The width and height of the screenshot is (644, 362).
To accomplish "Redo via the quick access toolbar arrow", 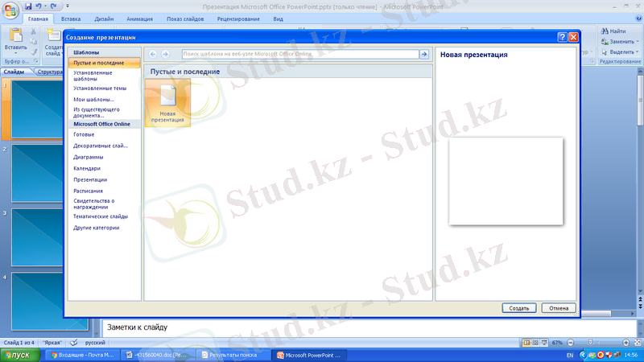I will [53, 6].
